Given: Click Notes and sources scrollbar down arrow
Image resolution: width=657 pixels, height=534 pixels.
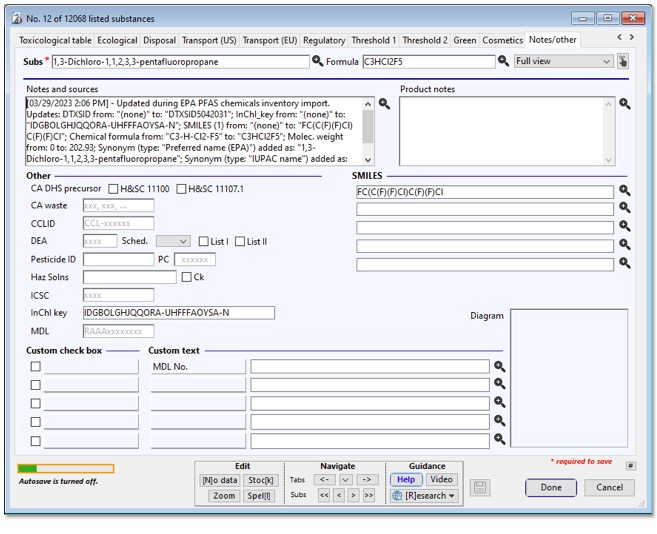Looking at the screenshot, I should (368, 160).
